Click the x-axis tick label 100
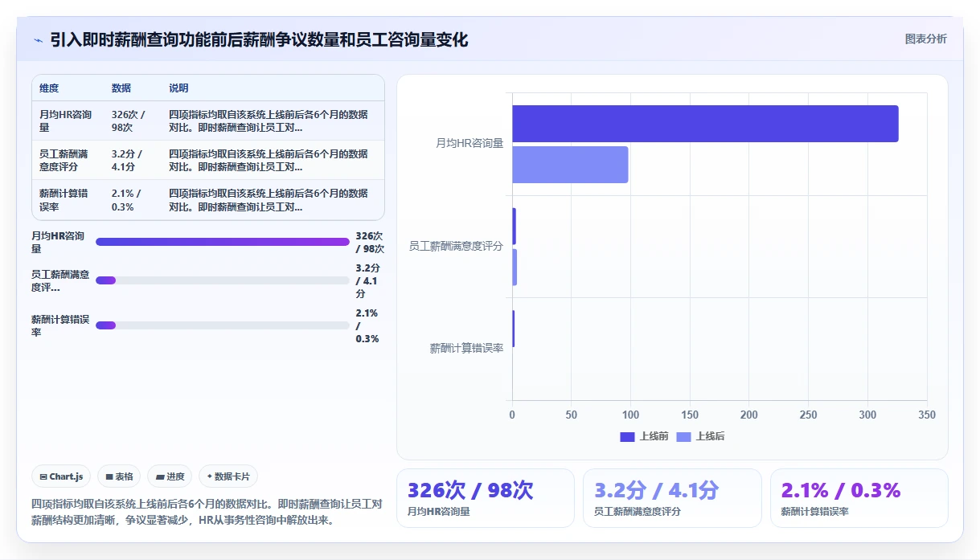This screenshot has height=560, width=980. pos(630,415)
